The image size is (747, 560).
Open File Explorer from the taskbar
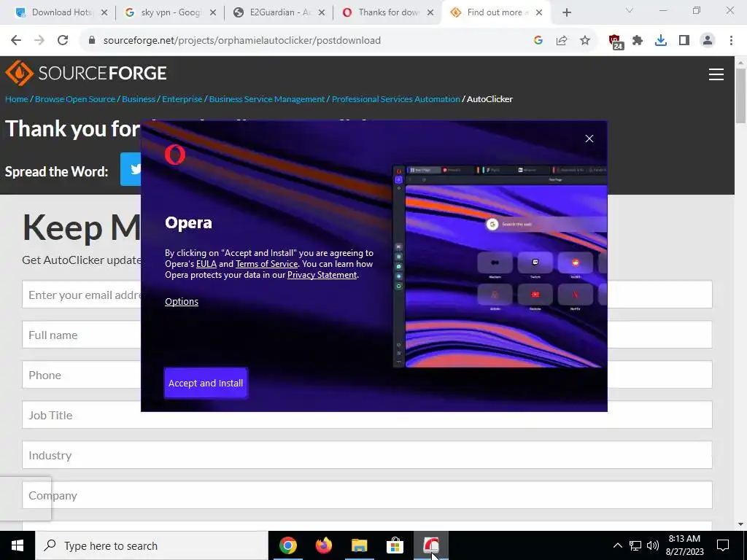(x=359, y=545)
